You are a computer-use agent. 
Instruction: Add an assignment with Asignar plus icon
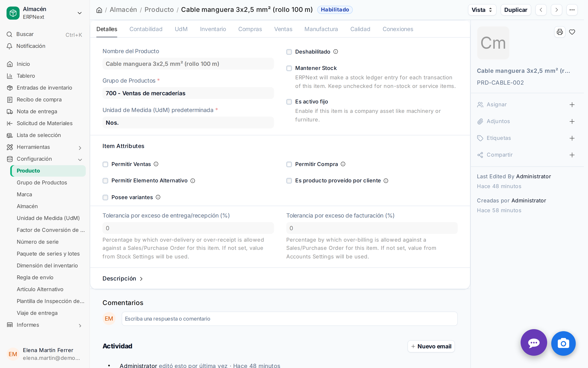tap(572, 105)
